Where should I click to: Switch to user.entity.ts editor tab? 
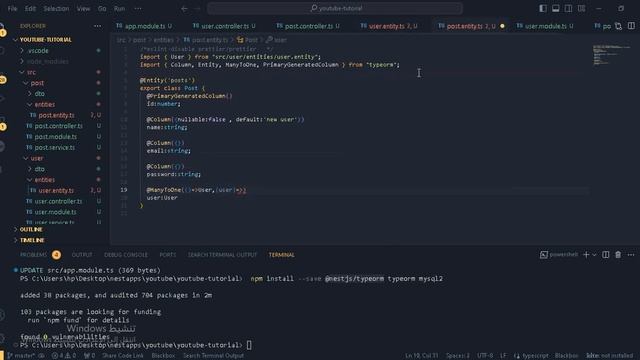(x=389, y=26)
